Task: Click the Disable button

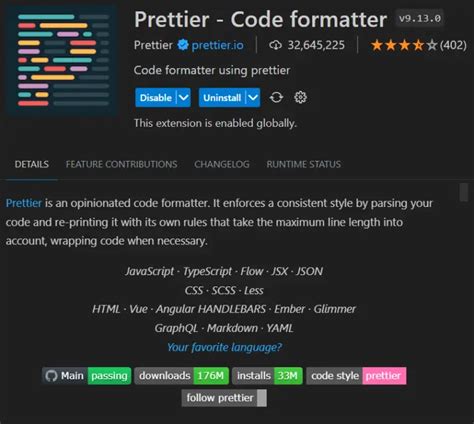Action: (x=156, y=98)
